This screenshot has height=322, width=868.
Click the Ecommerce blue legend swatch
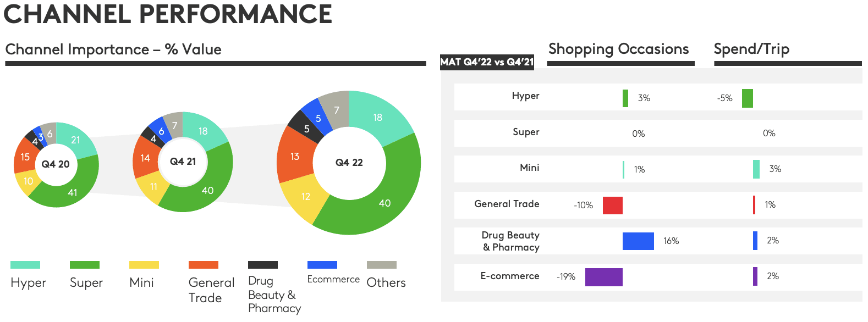pyautogui.click(x=322, y=265)
